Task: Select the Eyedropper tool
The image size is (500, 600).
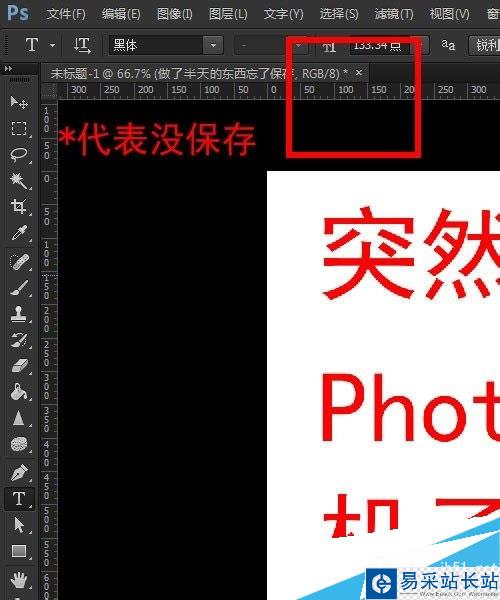Action: pos(18,233)
